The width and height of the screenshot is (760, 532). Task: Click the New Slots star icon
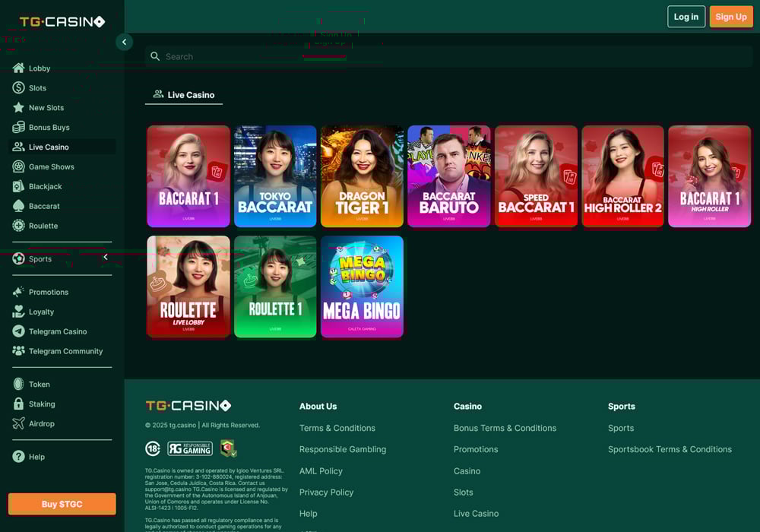click(18, 107)
